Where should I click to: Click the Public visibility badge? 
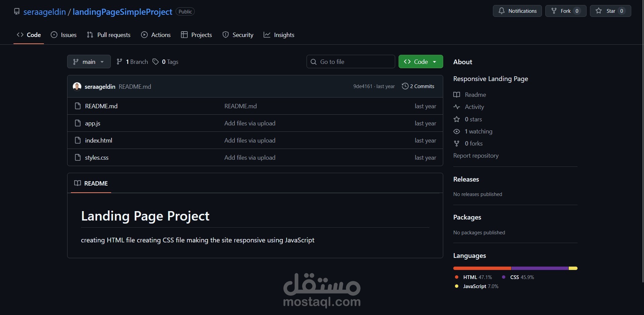tap(185, 12)
